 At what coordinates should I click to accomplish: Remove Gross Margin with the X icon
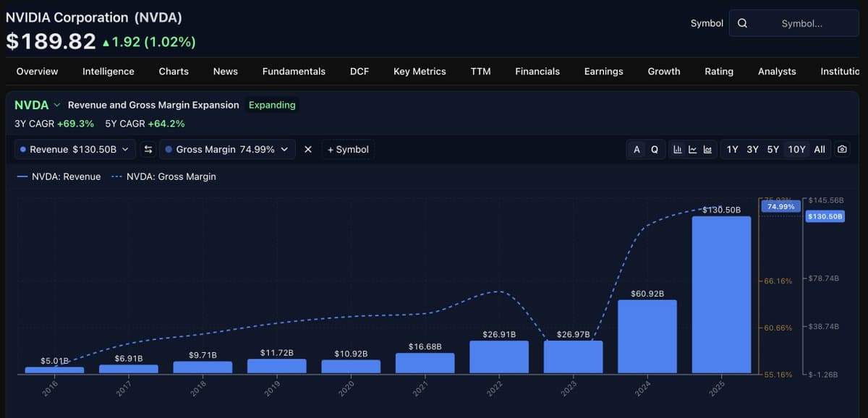(x=307, y=149)
